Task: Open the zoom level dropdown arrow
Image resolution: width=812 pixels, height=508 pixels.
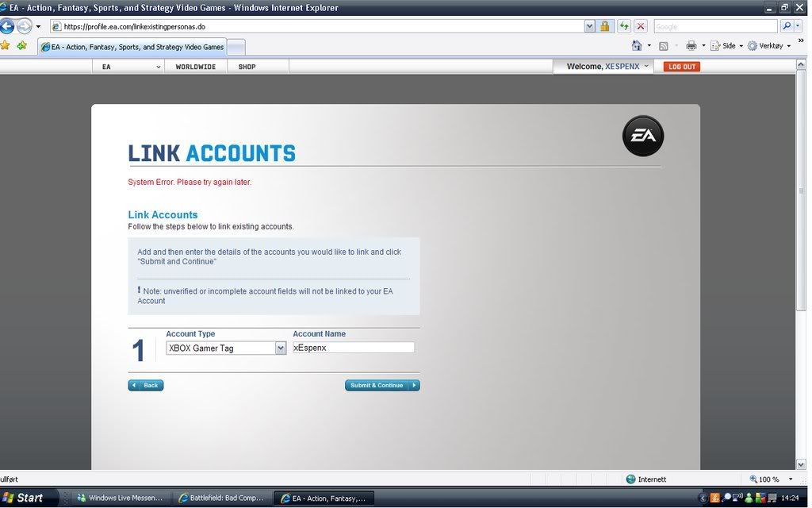Action: (x=791, y=479)
